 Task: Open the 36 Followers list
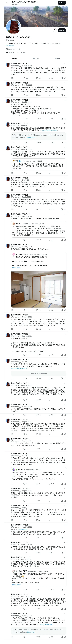point(21,53)
